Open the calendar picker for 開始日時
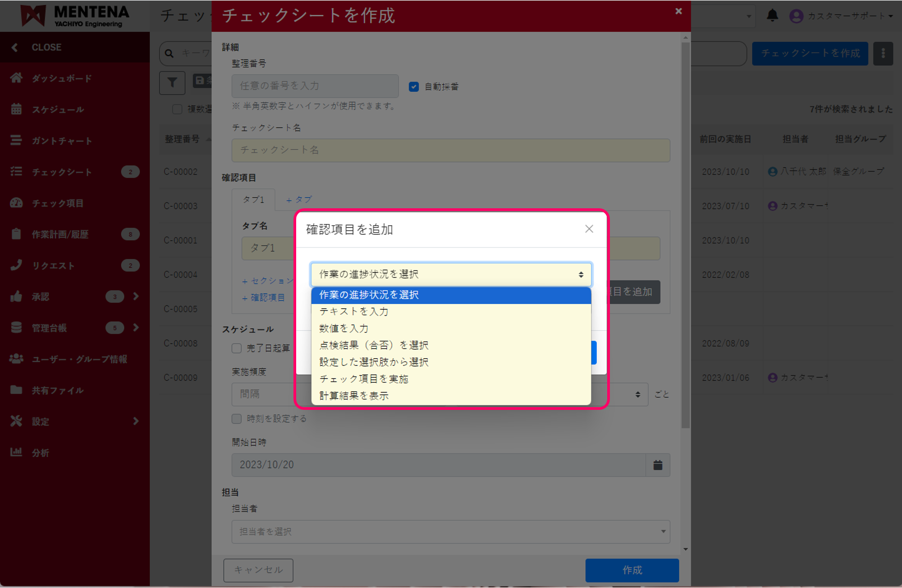The height and width of the screenshot is (588, 902). pyautogui.click(x=658, y=465)
